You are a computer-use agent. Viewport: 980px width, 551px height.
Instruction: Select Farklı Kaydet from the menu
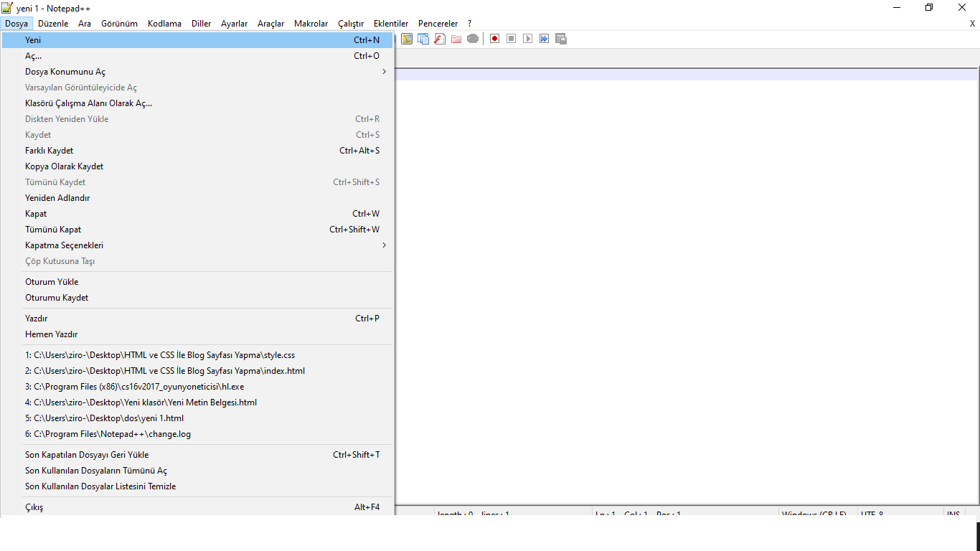(197, 151)
